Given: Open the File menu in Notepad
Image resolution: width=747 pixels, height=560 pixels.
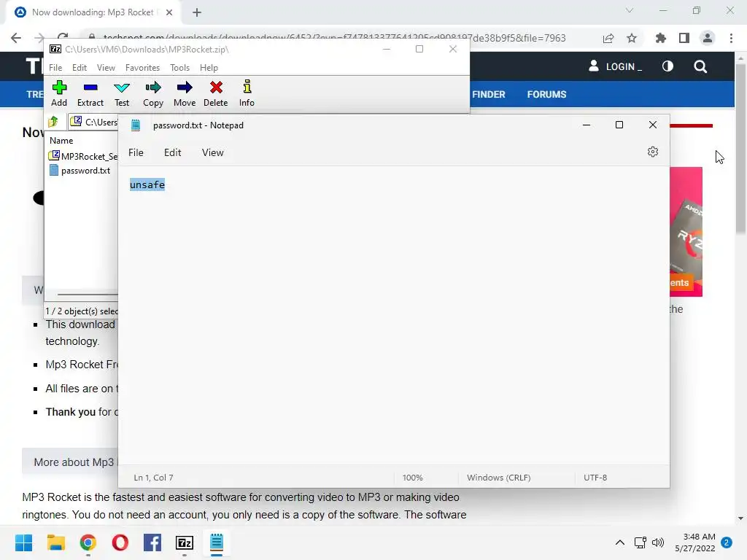Looking at the screenshot, I should coord(136,152).
